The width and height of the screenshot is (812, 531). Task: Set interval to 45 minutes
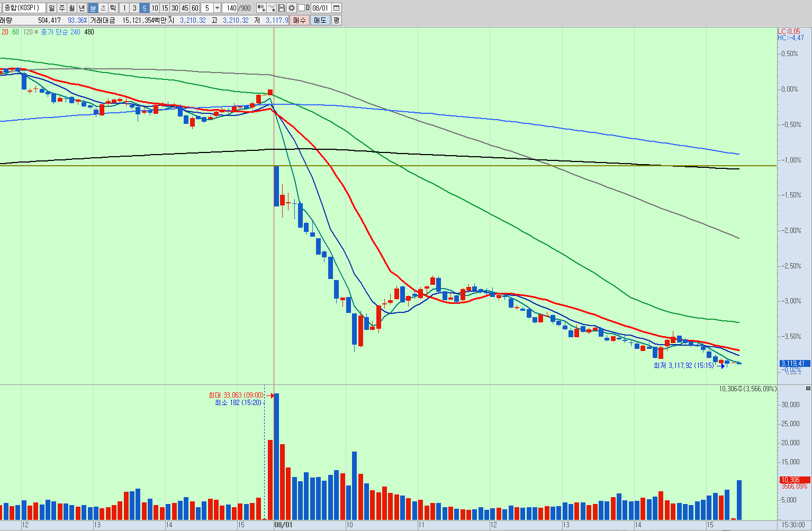coord(185,8)
